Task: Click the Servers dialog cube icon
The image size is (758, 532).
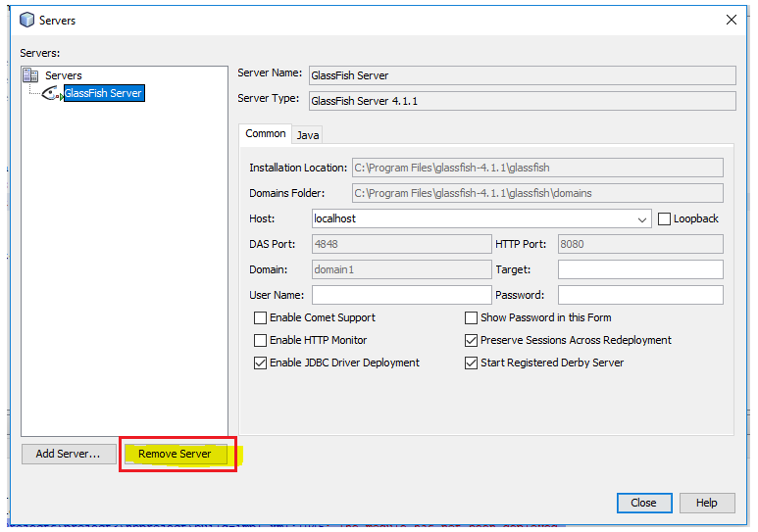Action: click(x=27, y=20)
